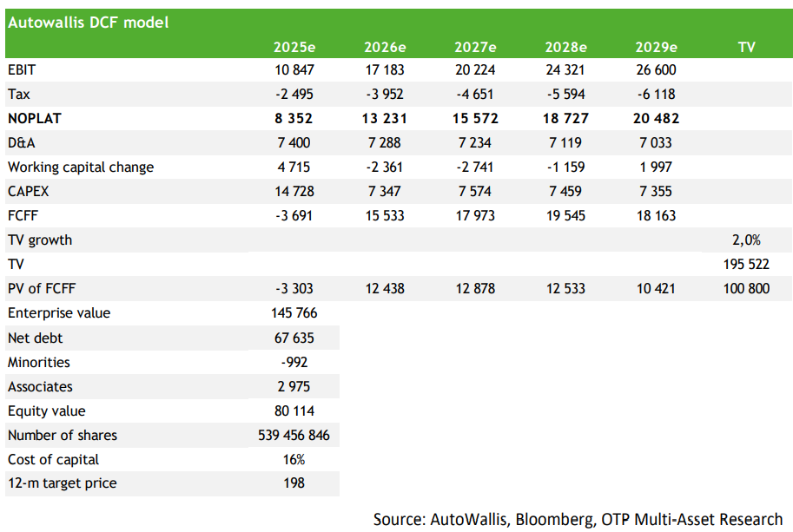Select the NOPLAT 2025e value 8 352
The height and width of the screenshot is (532, 793).
tap(294, 118)
